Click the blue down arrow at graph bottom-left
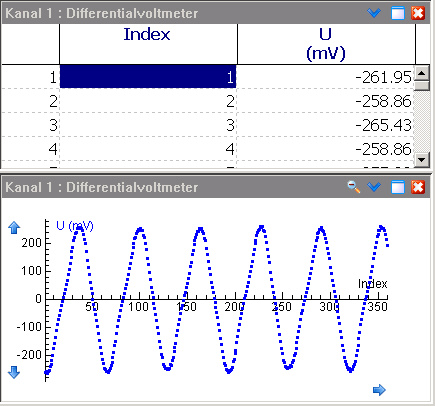435x406 pixels. tap(14, 372)
